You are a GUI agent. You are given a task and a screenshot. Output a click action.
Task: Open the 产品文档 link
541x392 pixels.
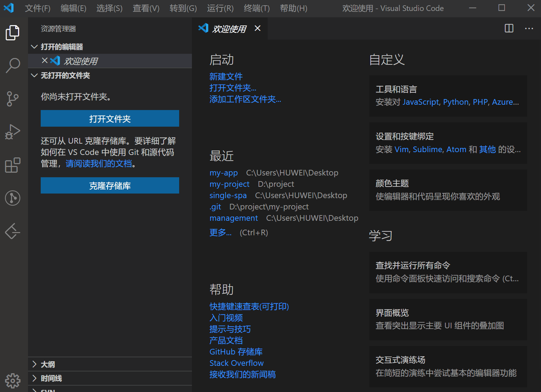coord(226,340)
